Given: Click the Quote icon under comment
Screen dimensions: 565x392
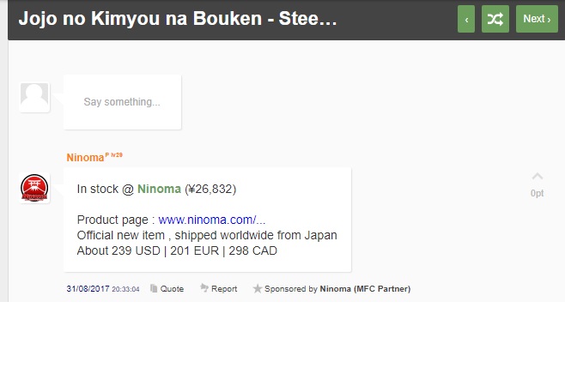Looking at the screenshot, I should (154, 288).
